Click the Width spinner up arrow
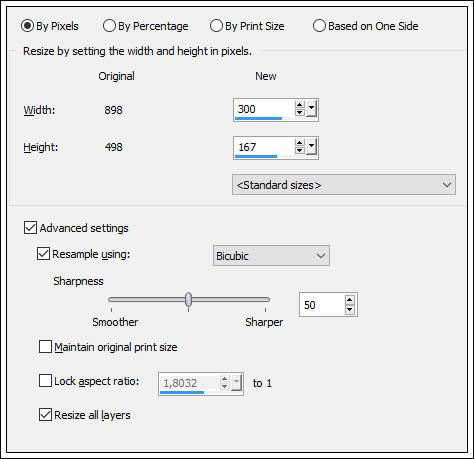The image size is (474, 459). (x=299, y=105)
